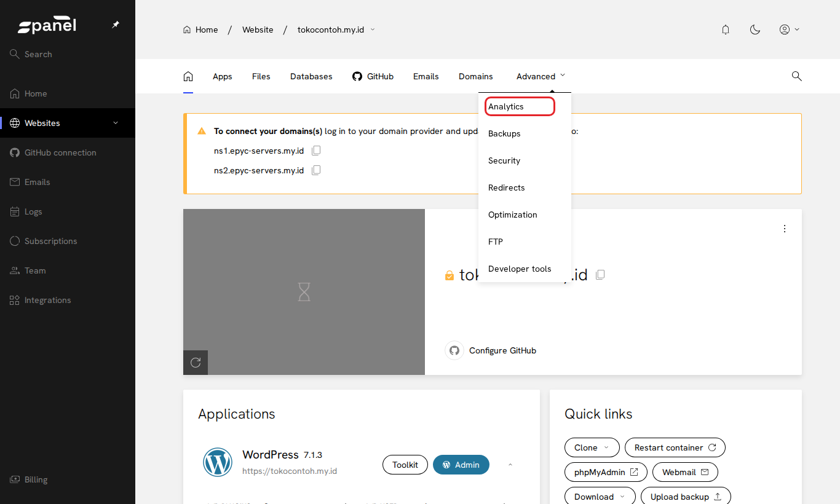Refresh the website preview screenshot
The width and height of the screenshot is (840, 504).
[x=196, y=363]
